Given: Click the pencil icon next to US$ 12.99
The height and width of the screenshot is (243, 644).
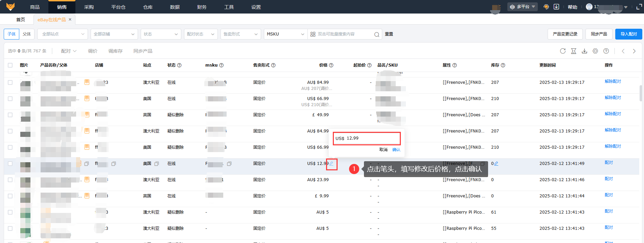Looking at the screenshot, I should pyautogui.click(x=331, y=164).
